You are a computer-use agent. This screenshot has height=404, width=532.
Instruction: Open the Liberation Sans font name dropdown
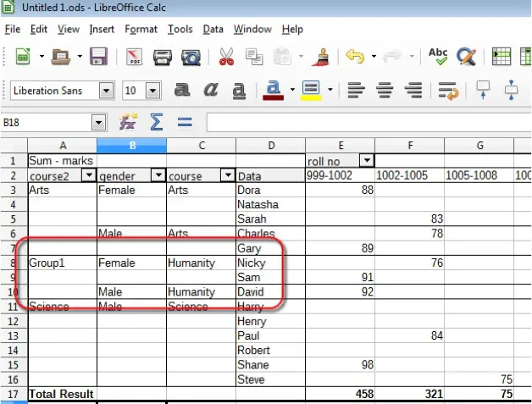click(107, 91)
